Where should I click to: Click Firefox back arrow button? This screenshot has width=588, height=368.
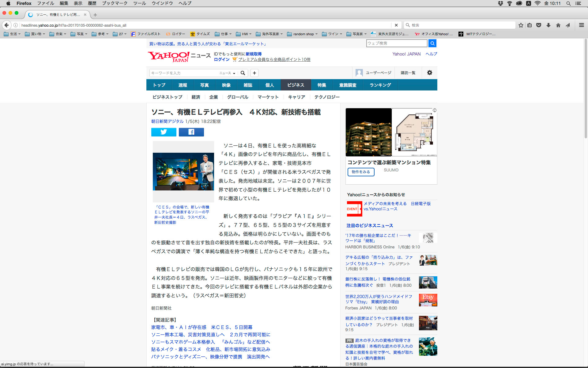click(6, 25)
